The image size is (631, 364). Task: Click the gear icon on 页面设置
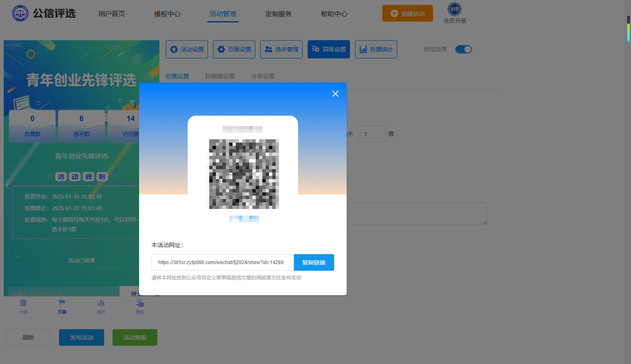pyautogui.click(x=221, y=49)
